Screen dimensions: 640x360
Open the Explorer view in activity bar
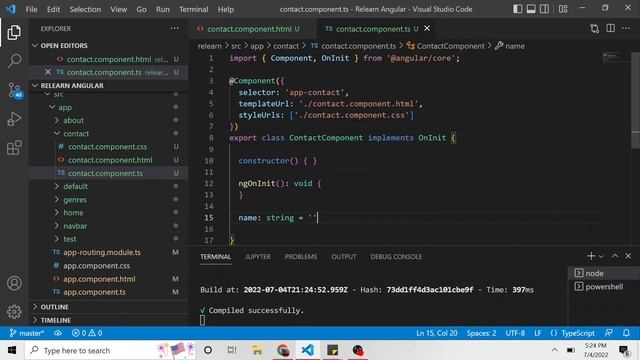[x=14, y=33]
